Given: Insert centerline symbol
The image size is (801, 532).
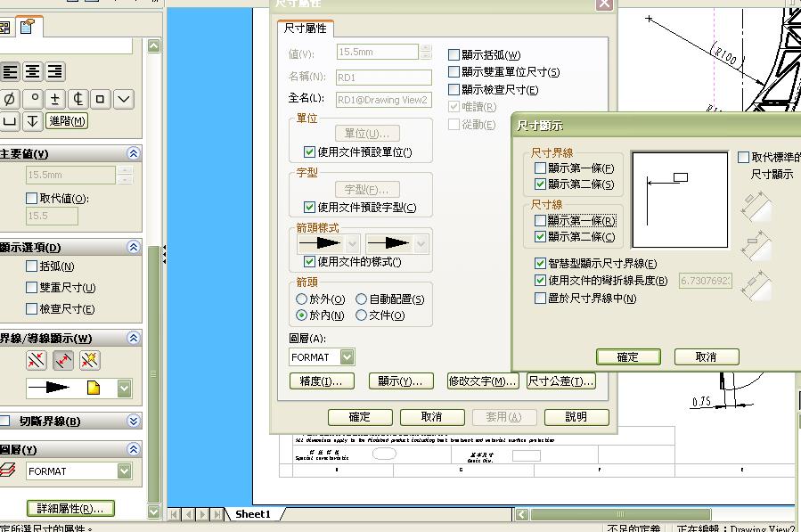Looking at the screenshot, I should [78, 99].
